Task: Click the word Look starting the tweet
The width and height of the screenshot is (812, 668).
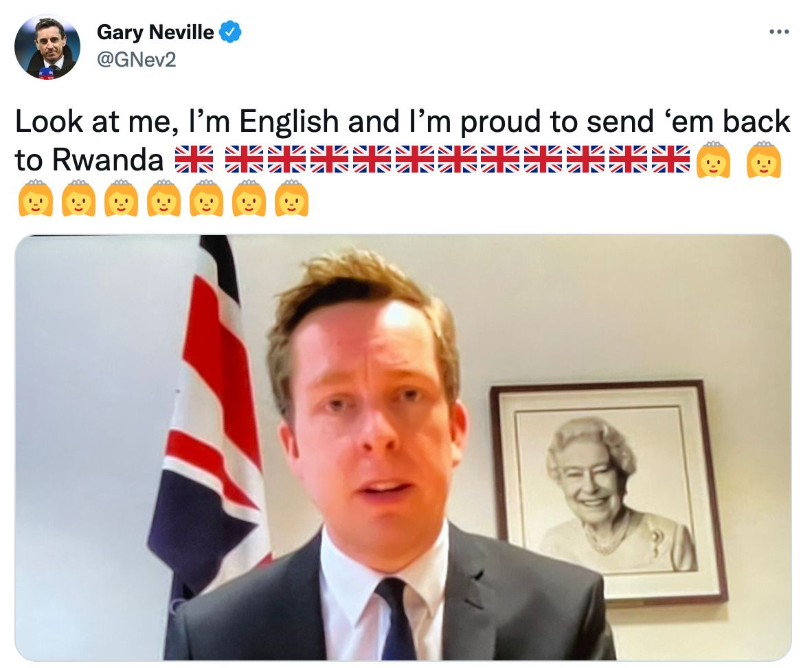Action: point(49,121)
